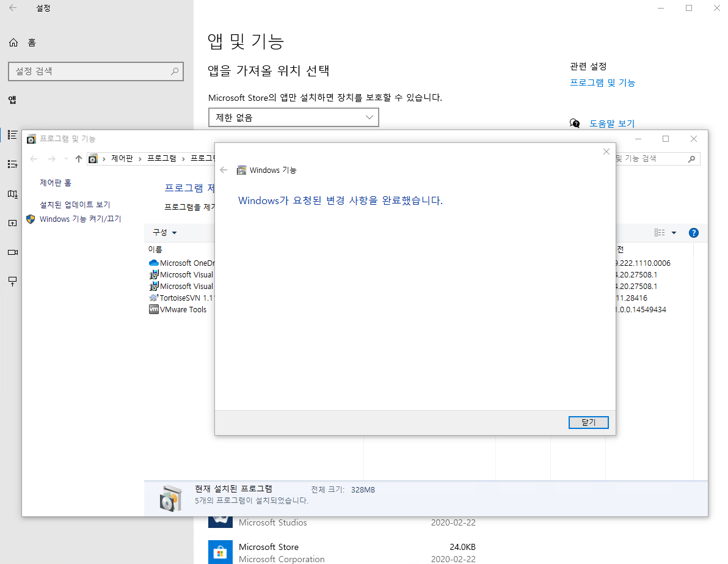Click up arrow in 프로그램 및 기능 window
The height and width of the screenshot is (564, 728).
(x=78, y=159)
